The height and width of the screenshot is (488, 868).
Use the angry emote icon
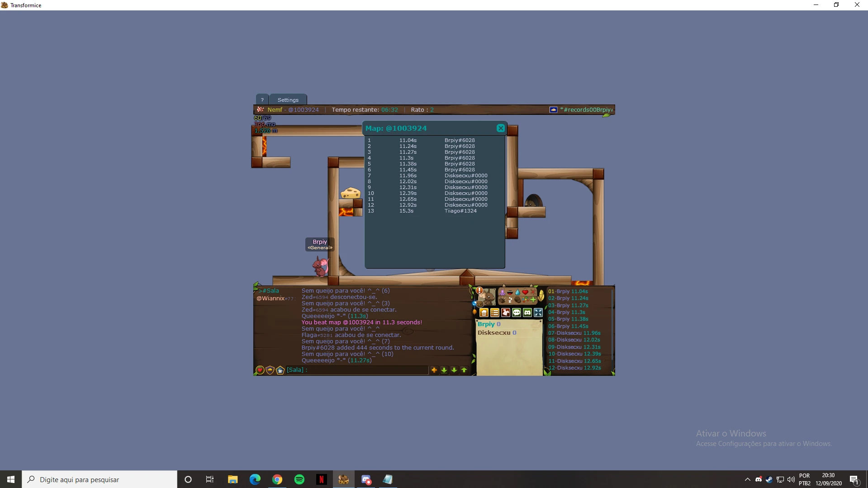coord(533,292)
